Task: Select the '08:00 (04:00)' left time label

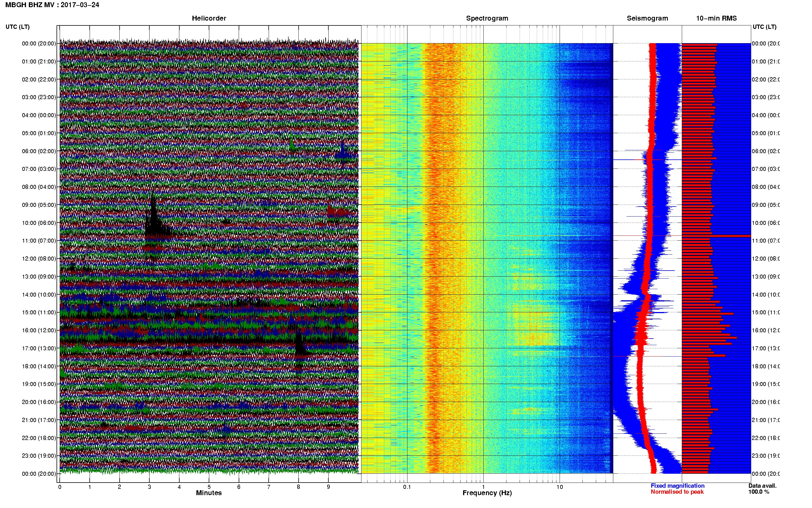Action: pyautogui.click(x=39, y=187)
